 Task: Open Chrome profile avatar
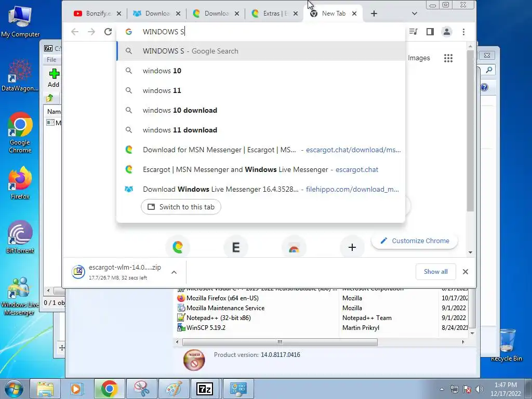pos(446,32)
